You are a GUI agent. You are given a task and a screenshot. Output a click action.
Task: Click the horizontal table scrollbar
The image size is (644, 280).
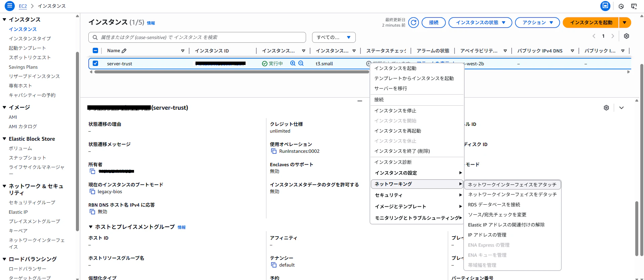(231, 72)
